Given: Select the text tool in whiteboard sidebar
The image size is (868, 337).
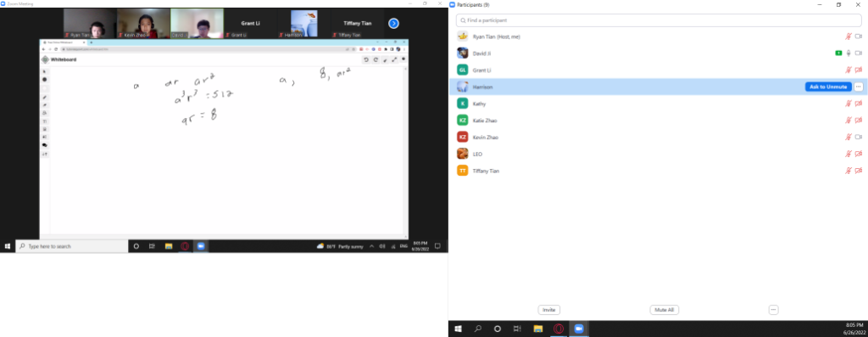Looking at the screenshot, I should (x=45, y=121).
